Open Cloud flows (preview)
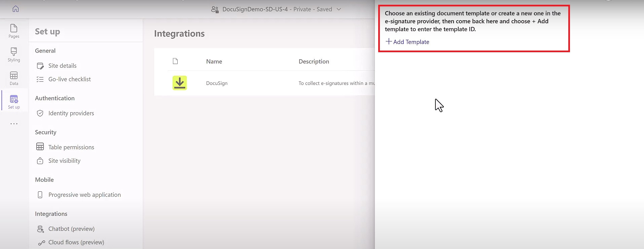Image resolution: width=644 pixels, height=249 pixels. click(x=76, y=242)
